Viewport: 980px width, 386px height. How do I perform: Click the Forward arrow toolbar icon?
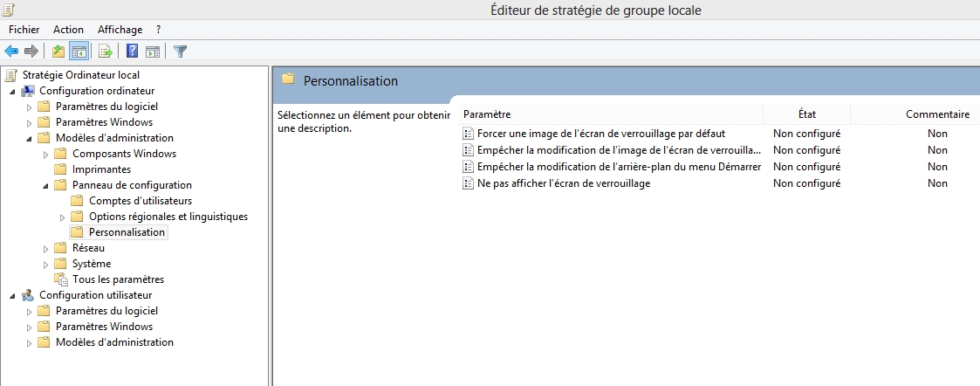click(31, 52)
